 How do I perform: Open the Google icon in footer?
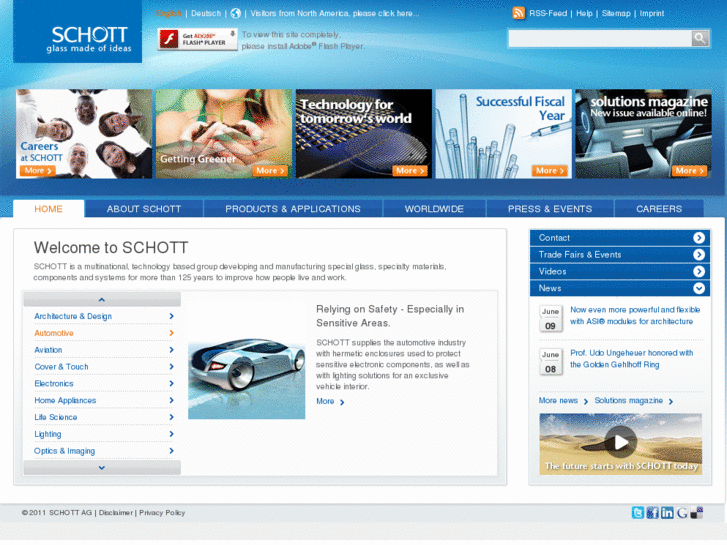[682, 513]
